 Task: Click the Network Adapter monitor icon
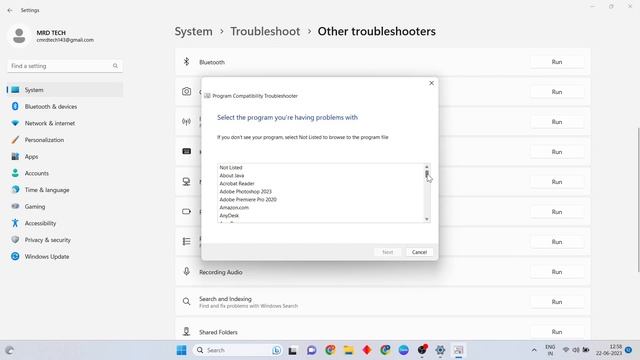[x=187, y=182]
